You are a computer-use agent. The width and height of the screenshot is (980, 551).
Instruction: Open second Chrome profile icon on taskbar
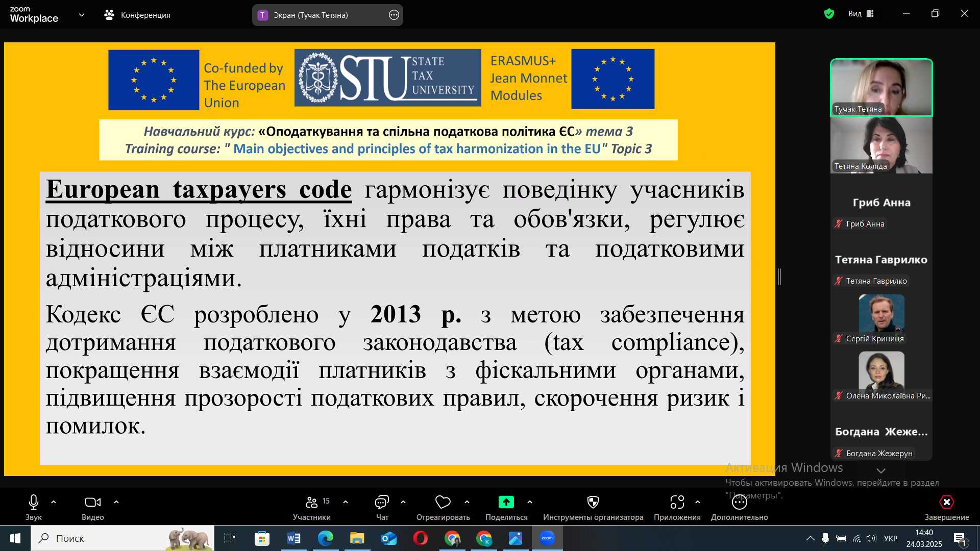(x=484, y=538)
